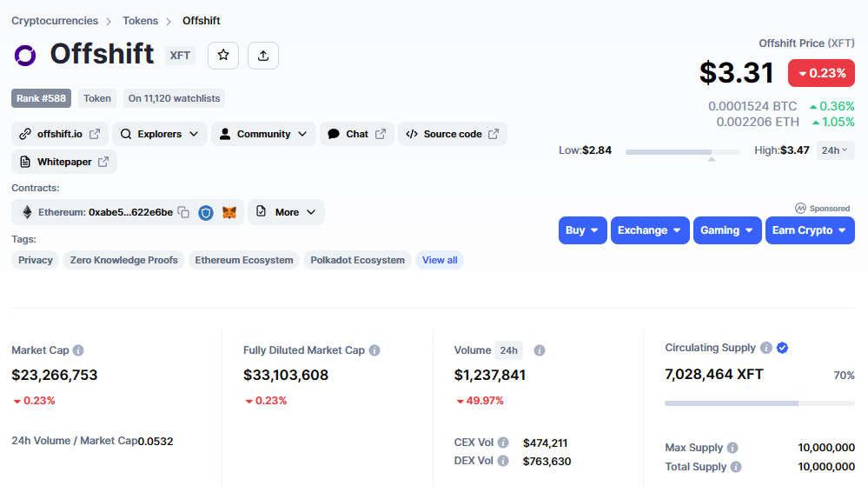
Task: Click the share upload icon
Action: [x=263, y=56]
